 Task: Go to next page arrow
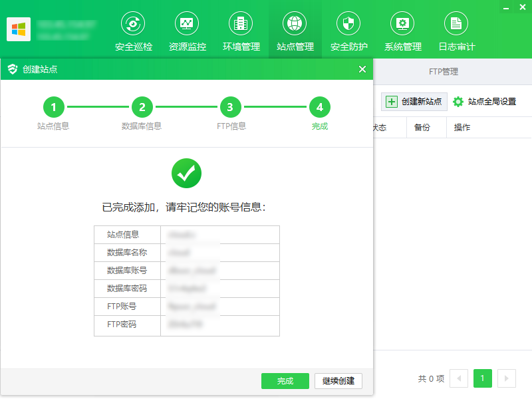(507, 378)
